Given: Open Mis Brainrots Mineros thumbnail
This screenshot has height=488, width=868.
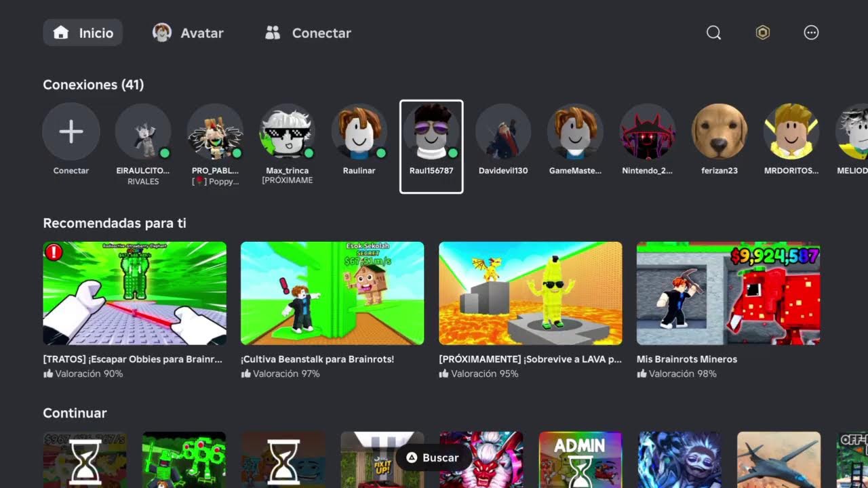Looking at the screenshot, I should (x=728, y=293).
